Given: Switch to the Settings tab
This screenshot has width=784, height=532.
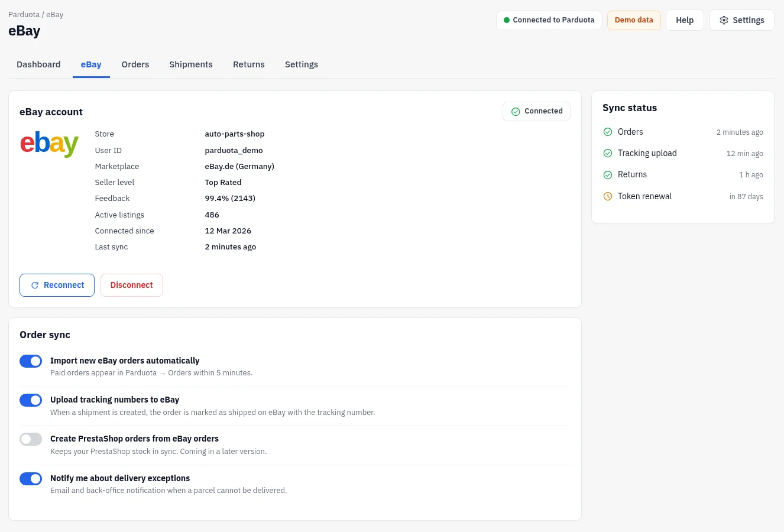Looking at the screenshot, I should coord(302,64).
